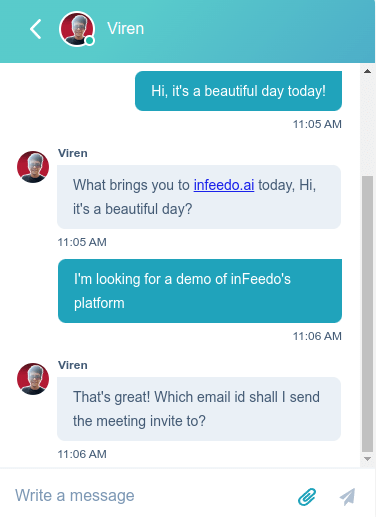Click Viren's avatar beside the infeedo.ai message
This screenshot has height=517, width=376.
(33, 167)
